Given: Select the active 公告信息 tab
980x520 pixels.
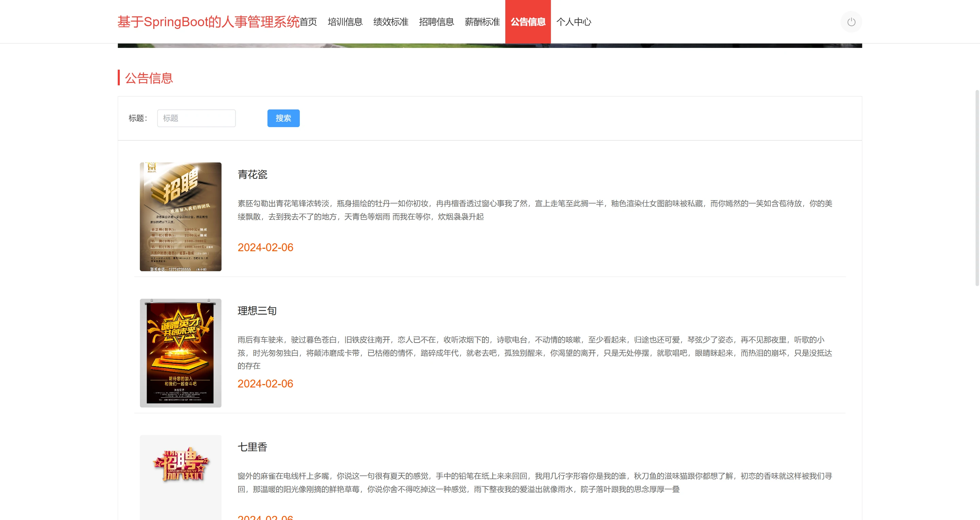Looking at the screenshot, I should (528, 22).
